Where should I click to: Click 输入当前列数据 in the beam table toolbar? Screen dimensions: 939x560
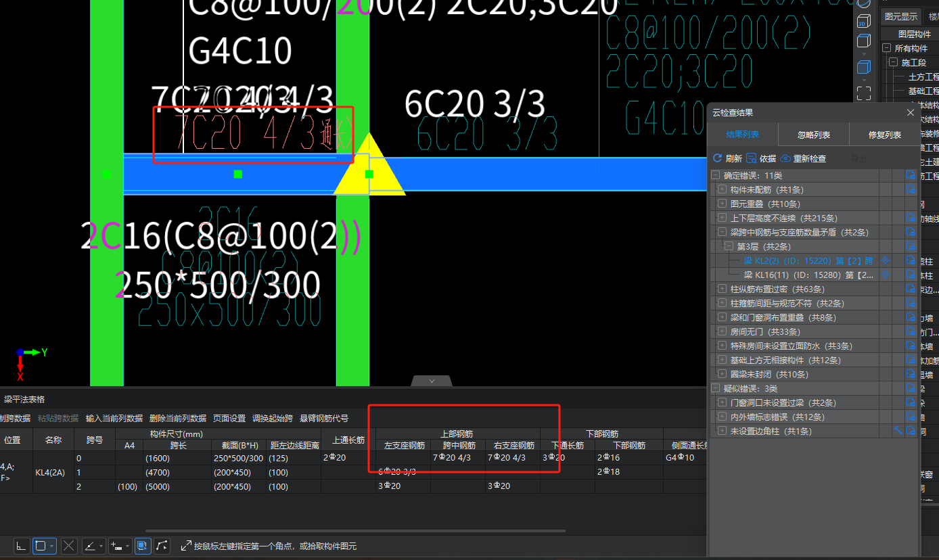[114, 418]
